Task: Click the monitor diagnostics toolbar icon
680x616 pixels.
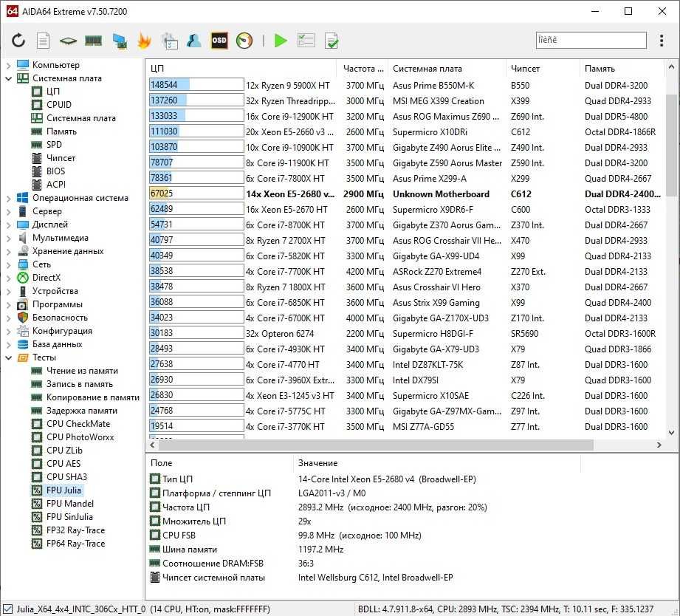Action: [120, 41]
